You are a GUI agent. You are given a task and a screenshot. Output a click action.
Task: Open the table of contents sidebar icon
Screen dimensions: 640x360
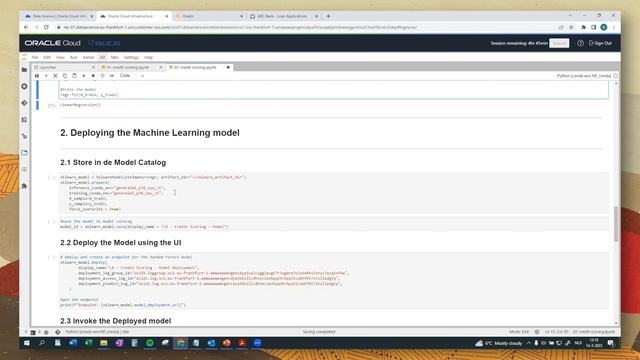click(x=24, y=169)
